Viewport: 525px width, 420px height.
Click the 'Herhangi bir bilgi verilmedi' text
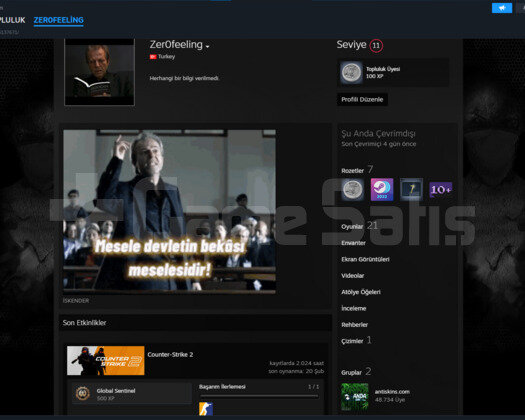[184, 78]
